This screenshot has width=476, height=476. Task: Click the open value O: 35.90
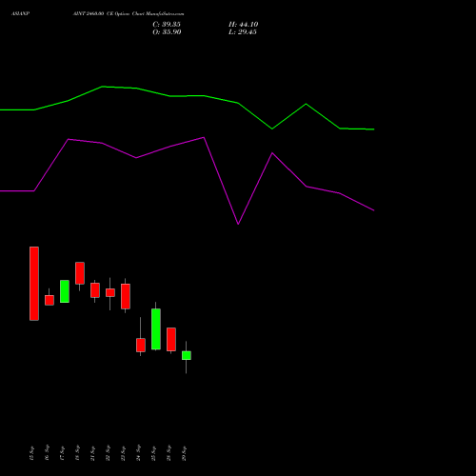pyautogui.click(x=167, y=32)
